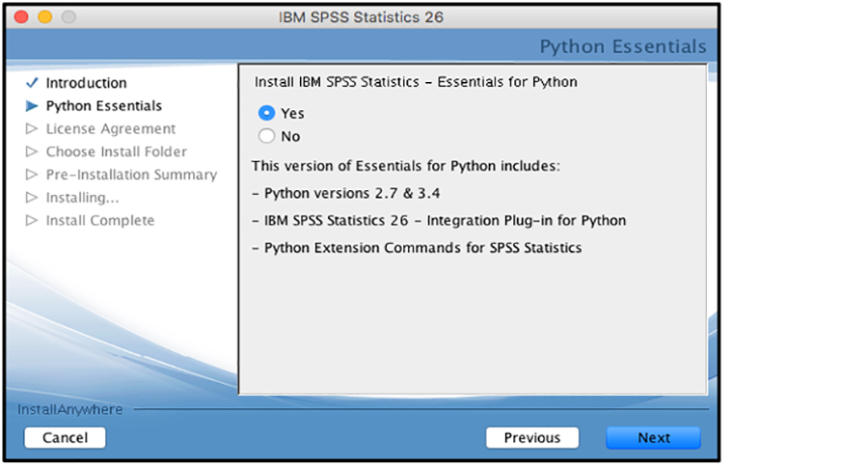Cancel the installation
Screen dimensions: 868x466
pos(65,438)
